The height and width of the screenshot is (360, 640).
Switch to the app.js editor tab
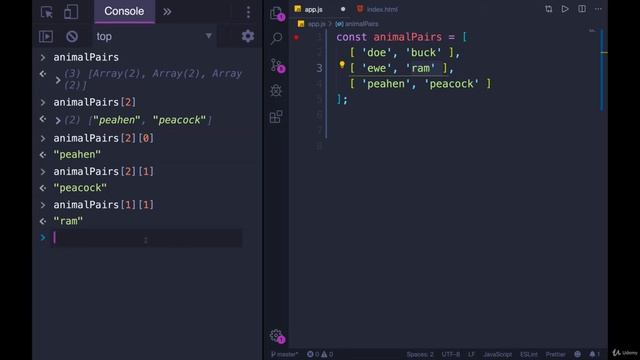tap(313, 9)
